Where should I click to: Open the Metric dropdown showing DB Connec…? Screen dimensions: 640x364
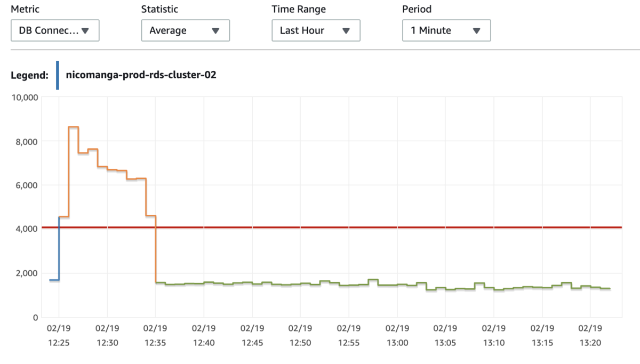pyautogui.click(x=55, y=30)
